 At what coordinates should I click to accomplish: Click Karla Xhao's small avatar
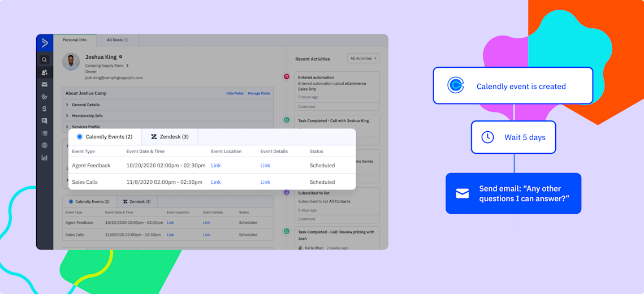[301, 248]
